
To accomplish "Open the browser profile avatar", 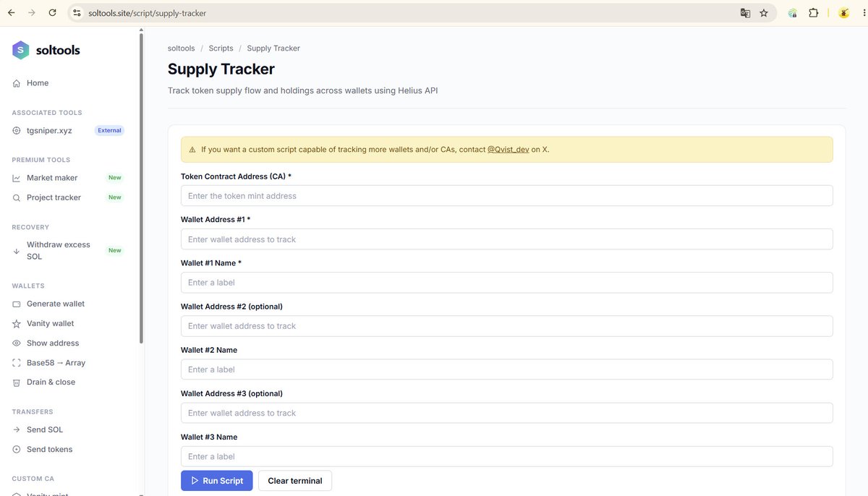I will coord(843,13).
